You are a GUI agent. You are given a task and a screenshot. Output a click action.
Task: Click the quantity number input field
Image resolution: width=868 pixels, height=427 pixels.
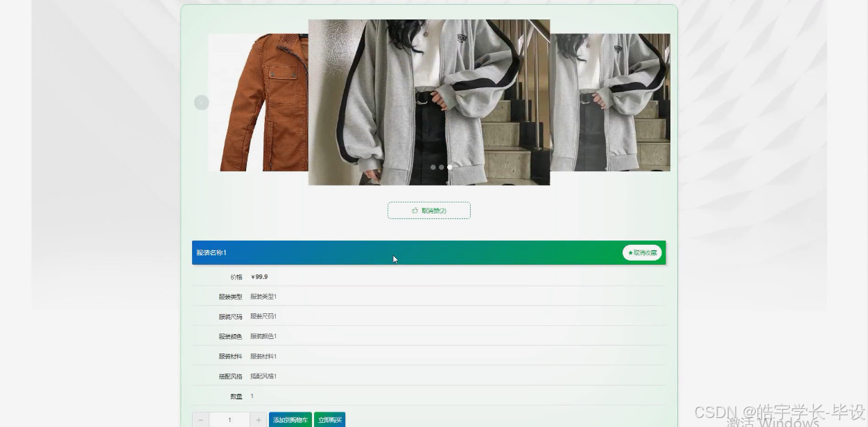[229, 419]
